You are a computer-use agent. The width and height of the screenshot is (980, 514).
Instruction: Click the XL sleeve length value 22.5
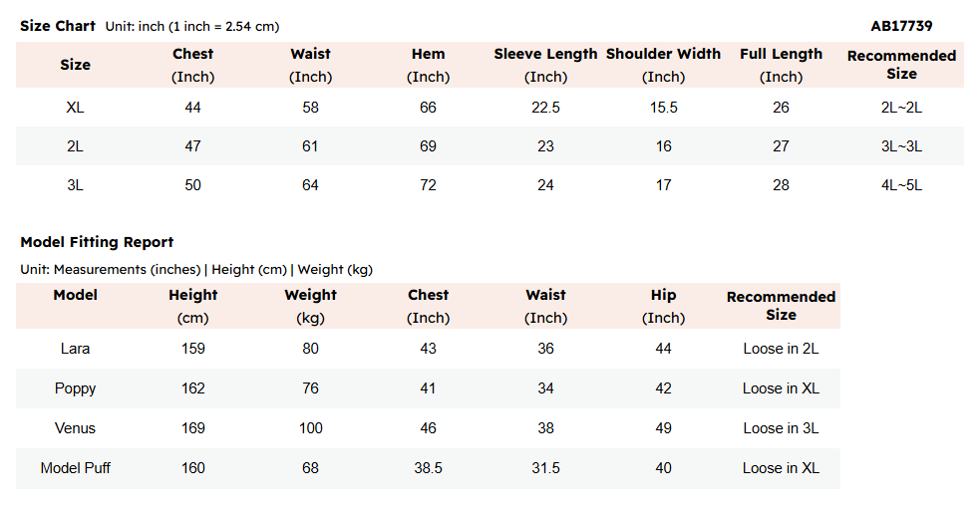(x=545, y=108)
